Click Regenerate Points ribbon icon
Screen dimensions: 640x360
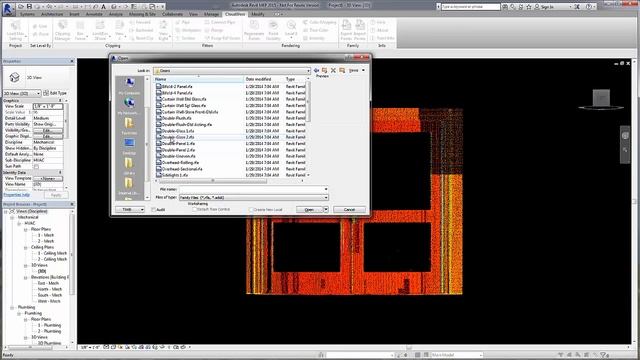[x=254, y=30]
